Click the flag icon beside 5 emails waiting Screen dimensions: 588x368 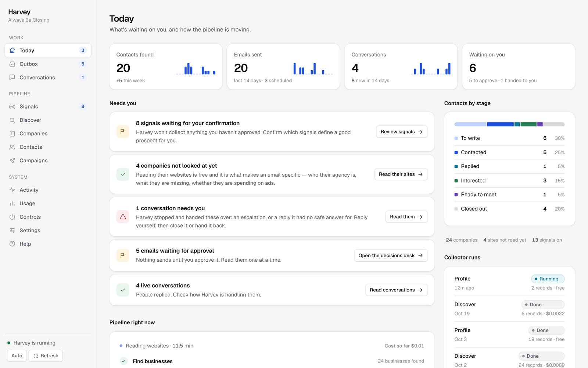click(123, 255)
